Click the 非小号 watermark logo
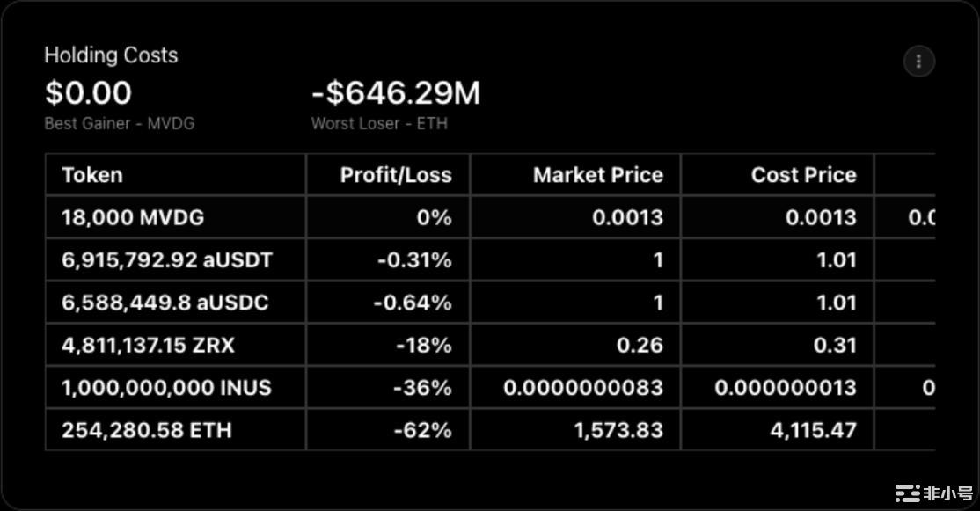Screen dimensions: 980x511 pyautogui.click(x=934, y=493)
